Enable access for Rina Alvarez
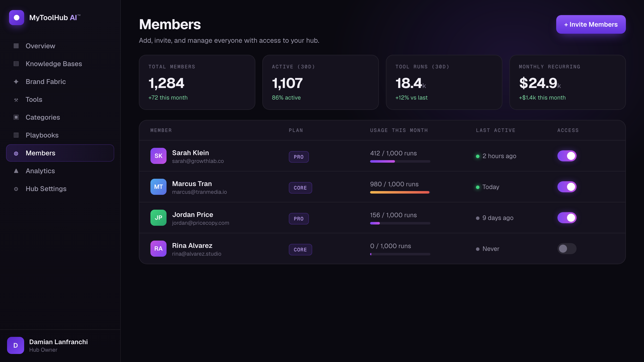 point(567,249)
